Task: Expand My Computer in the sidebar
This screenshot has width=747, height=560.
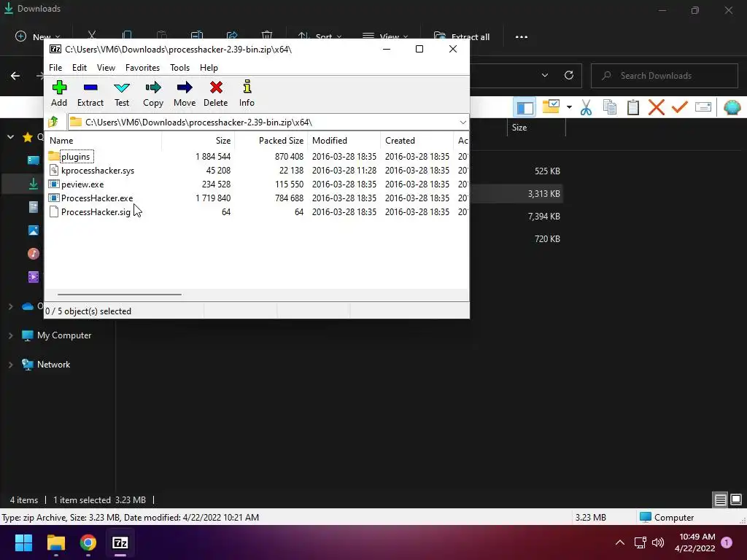Action: coord(10,335)
